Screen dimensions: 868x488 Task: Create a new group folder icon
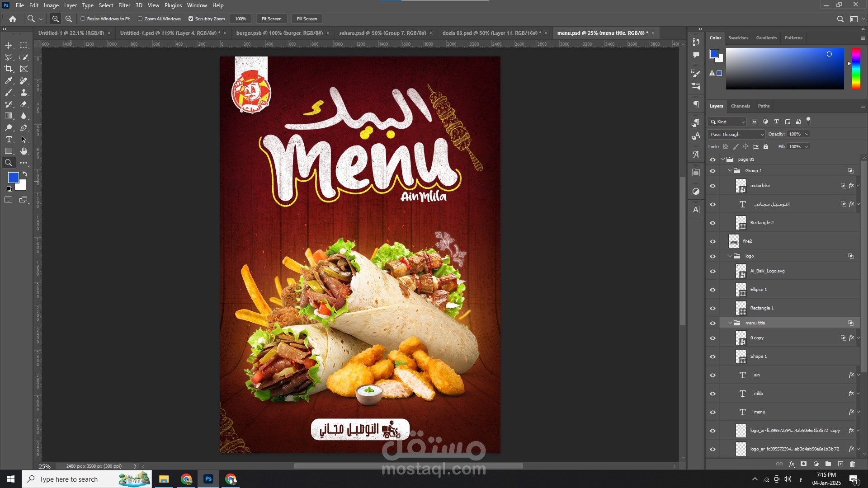pos(828,464)
